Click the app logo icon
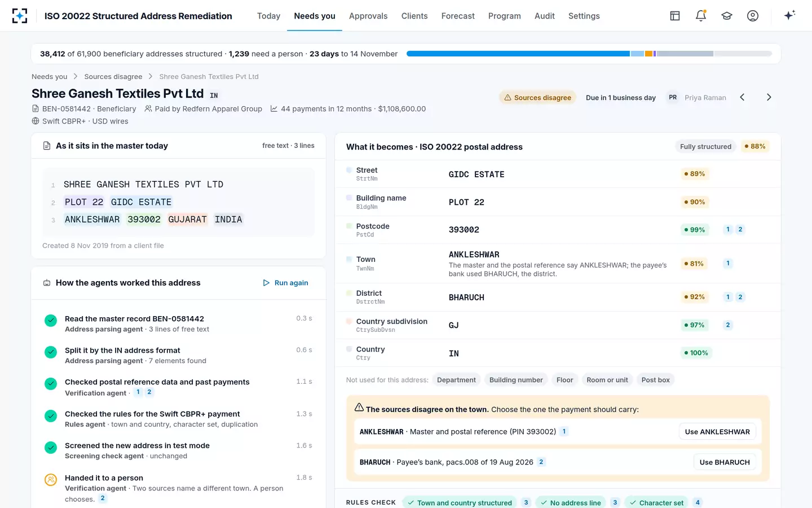Screen dimensions: 812x508 pyautogui.click(x=20, y=16)
